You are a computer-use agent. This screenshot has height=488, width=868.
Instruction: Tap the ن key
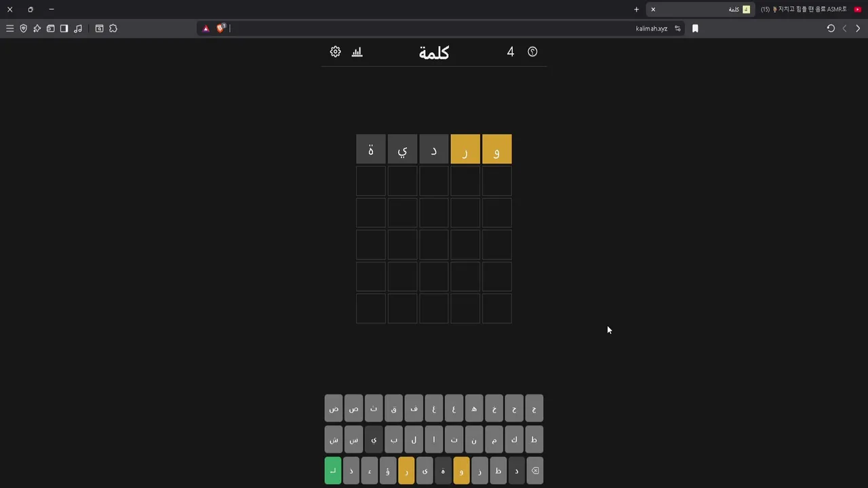click(474, 440)
